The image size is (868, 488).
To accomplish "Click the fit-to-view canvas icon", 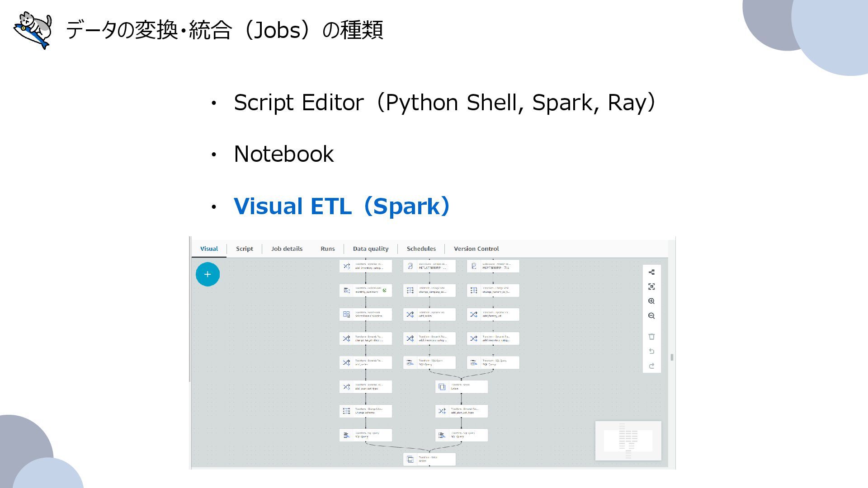I will 651,286.
